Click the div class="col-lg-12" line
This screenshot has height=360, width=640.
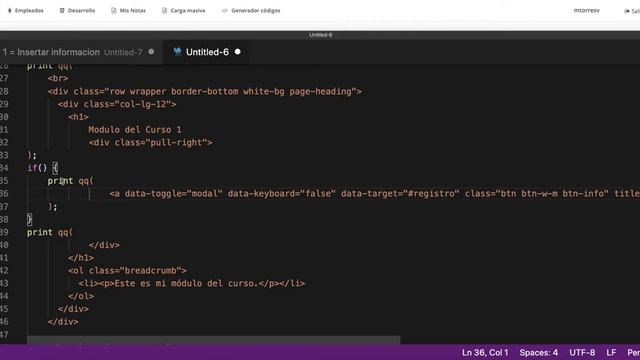117,104
